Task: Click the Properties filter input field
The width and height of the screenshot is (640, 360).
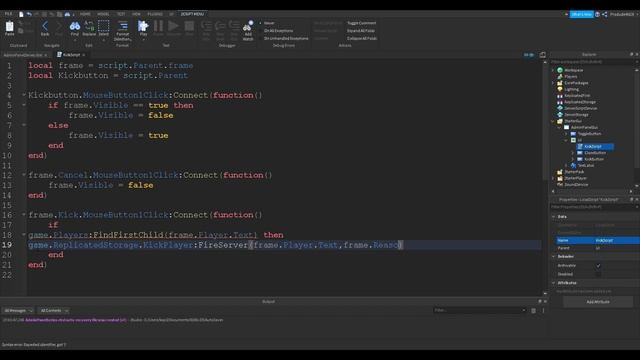Action: 593,207
